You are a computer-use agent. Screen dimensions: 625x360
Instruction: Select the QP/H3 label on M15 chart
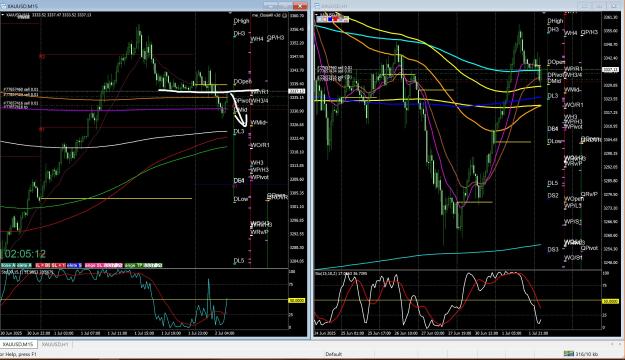click(275, 38)
